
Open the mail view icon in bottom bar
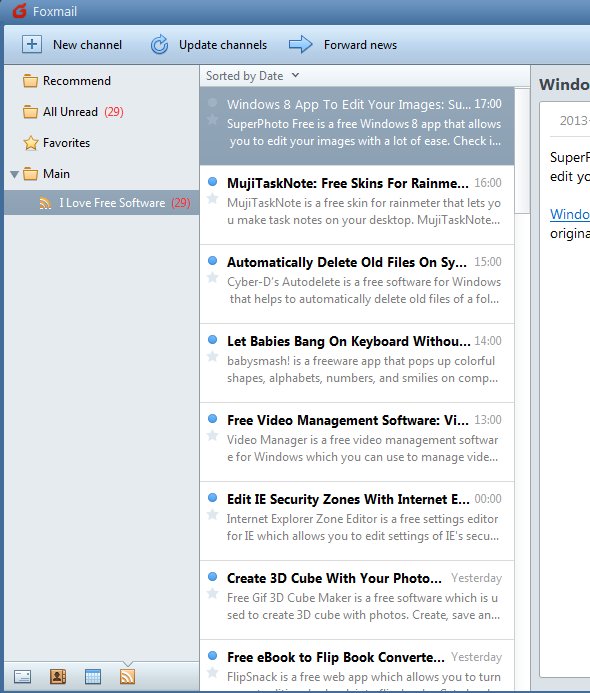[x=22, y=677]
